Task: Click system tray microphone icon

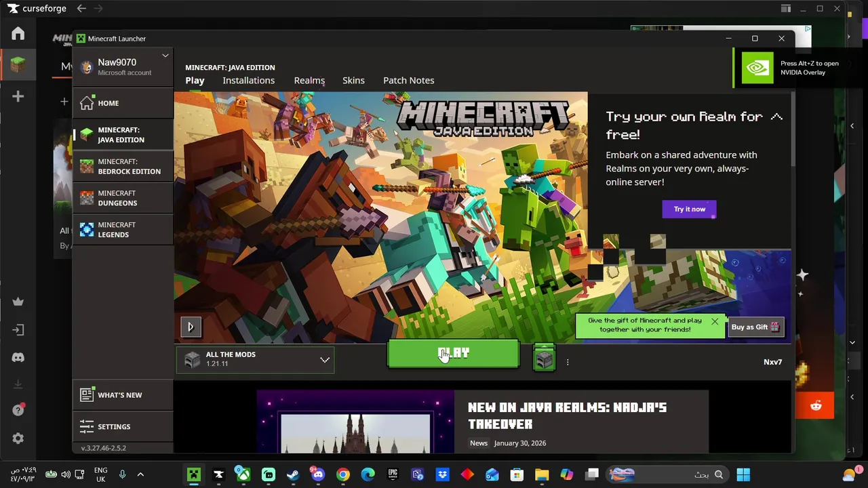Action: coord(122,474)
